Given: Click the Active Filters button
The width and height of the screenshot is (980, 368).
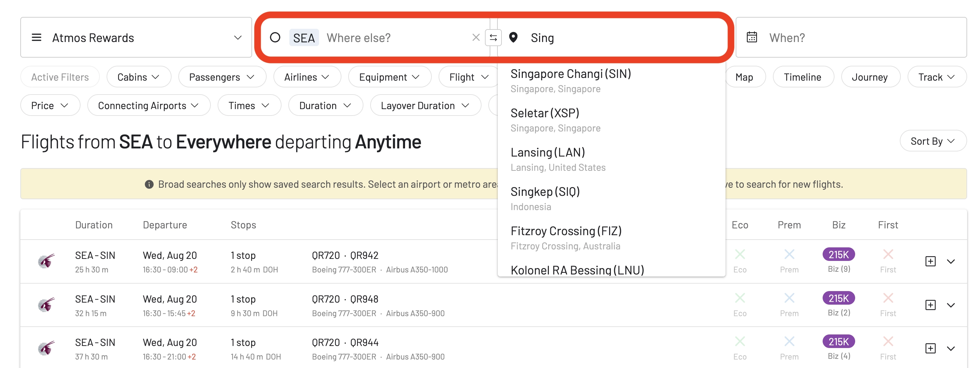Looking at the screenshot, I should tap(60, 77).
